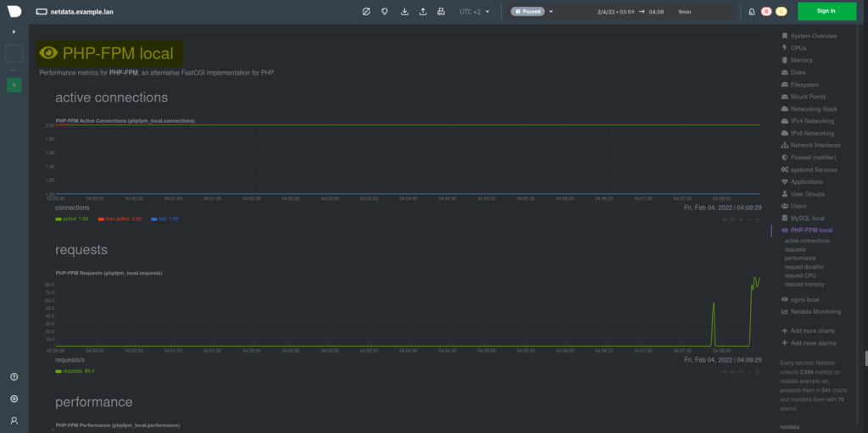Toggle the requests dimension in chart legend
The image size is (868, 433).
(75, 370)
